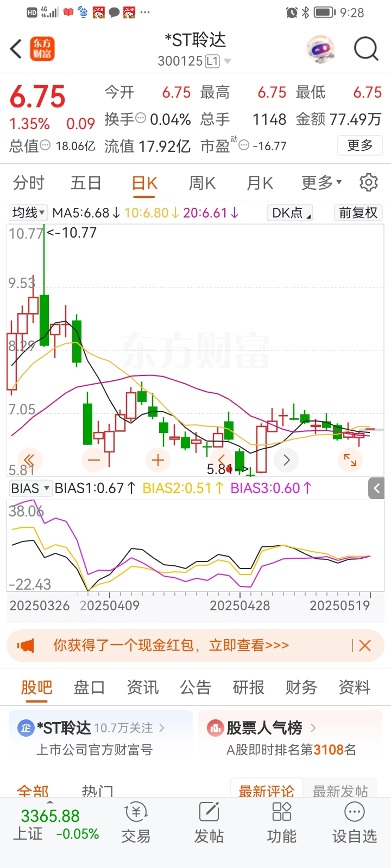
Task: Tap the 上证 index 3365.88 ticker
Action: 56,825
